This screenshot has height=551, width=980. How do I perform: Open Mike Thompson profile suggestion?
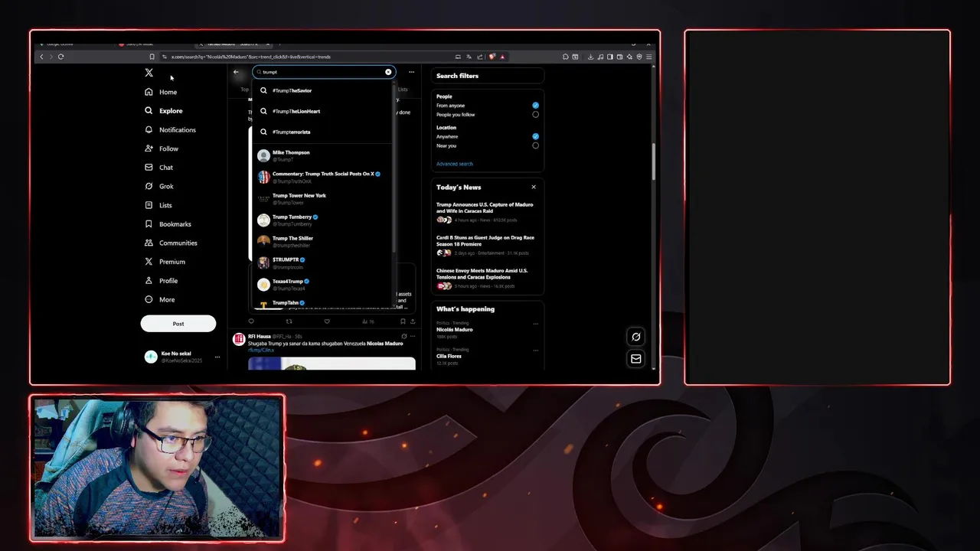(x=322, y=155)
